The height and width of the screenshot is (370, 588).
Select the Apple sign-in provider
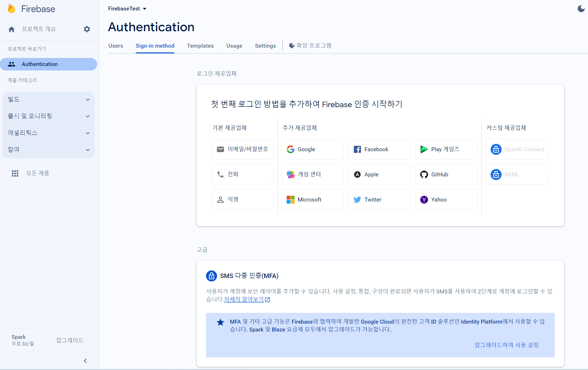[379, 175]
